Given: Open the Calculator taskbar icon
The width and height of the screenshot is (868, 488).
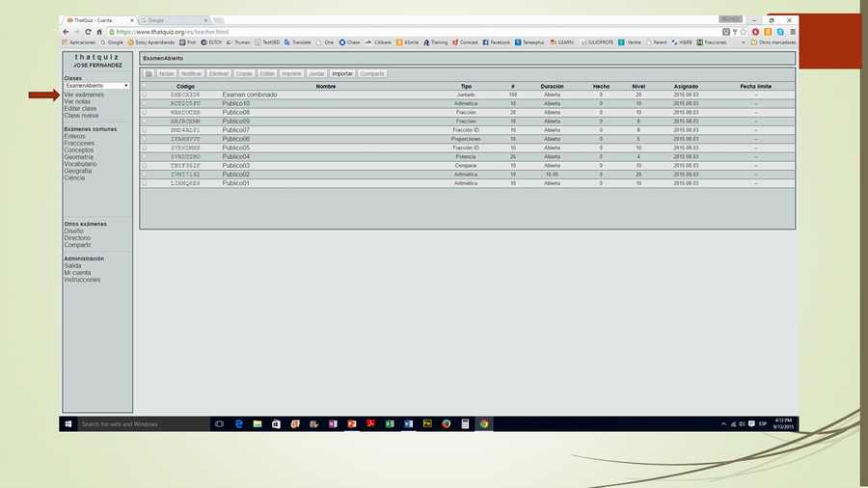Looking at the screenshot, I should [465, 423].
